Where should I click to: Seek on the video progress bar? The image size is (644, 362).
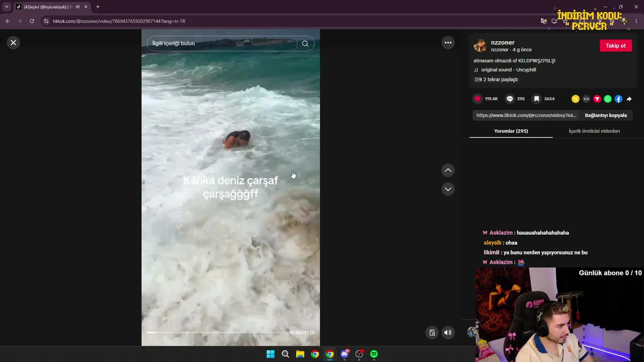(x=215, y=332)
